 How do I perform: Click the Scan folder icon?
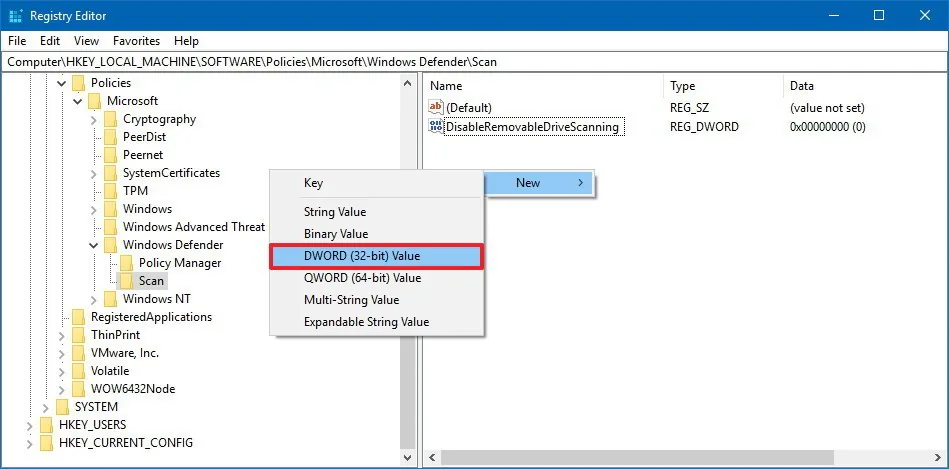point(126,281)
